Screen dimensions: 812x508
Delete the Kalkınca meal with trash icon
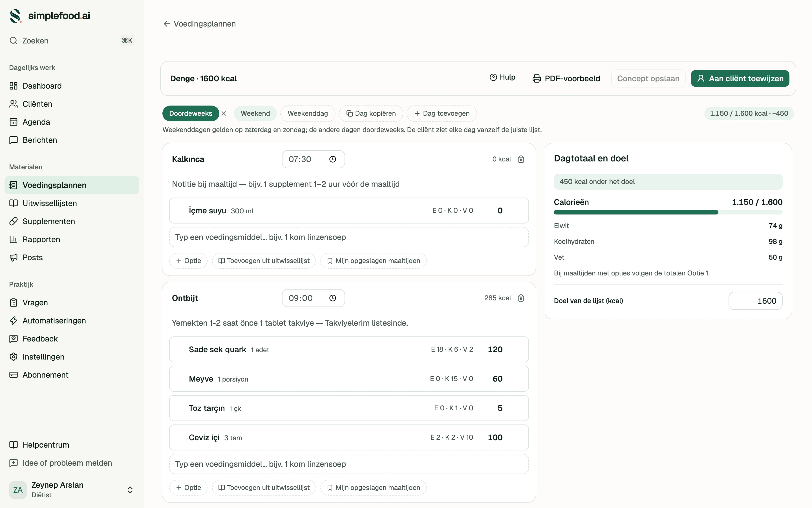[521, 159]
